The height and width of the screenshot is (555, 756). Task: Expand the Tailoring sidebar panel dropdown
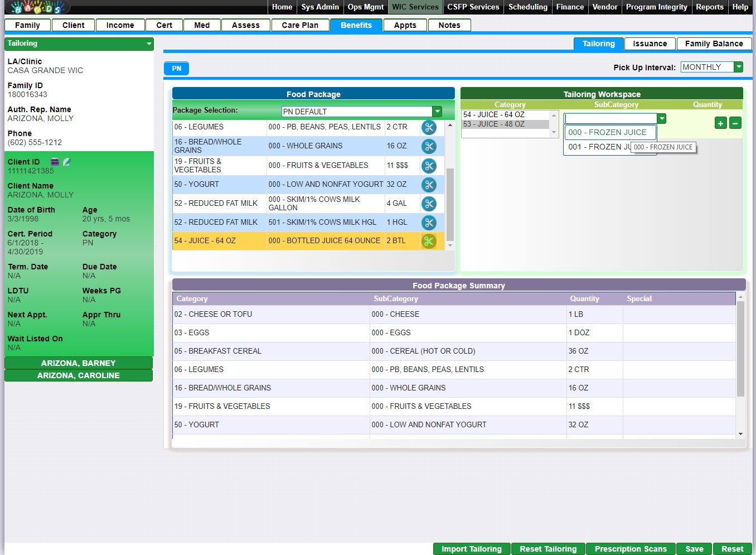(x=149, y=44)
